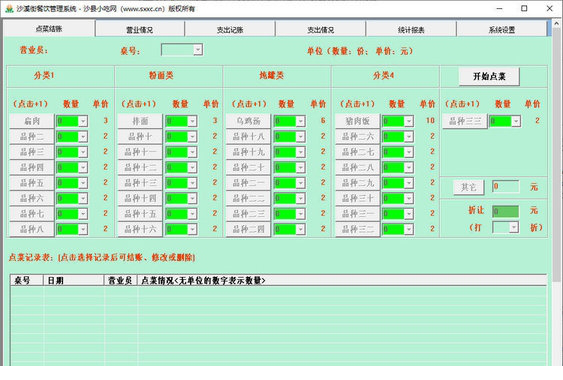Image resolution: width=563 pixels, height=380 pixels.
Task: Click the 品种二七 item button
Action: pyautogui.click(x=358, y=152)
